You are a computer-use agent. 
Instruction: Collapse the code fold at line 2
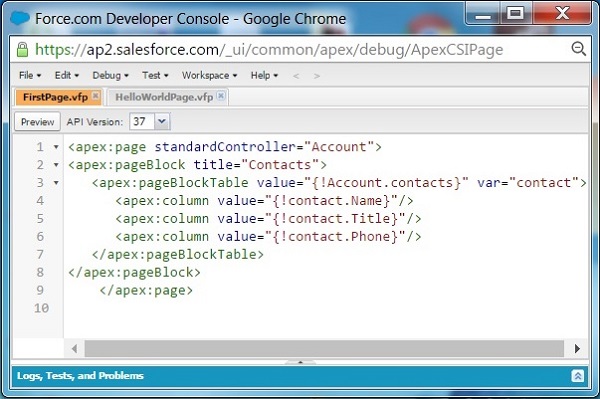pos(56,165)
